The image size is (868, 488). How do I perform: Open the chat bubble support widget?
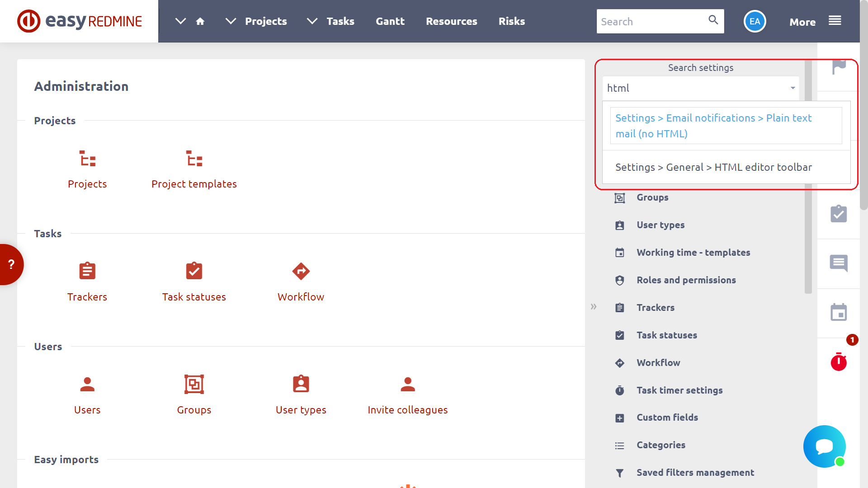824,446
